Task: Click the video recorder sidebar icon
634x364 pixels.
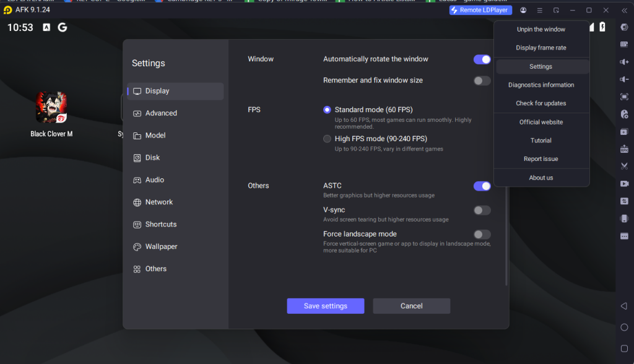Action: tap(624, 184)
